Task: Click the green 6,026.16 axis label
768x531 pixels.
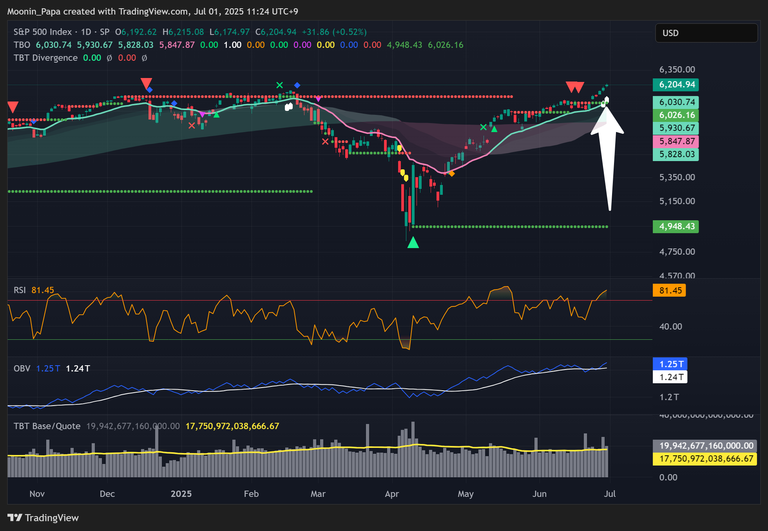Action: 676,115
